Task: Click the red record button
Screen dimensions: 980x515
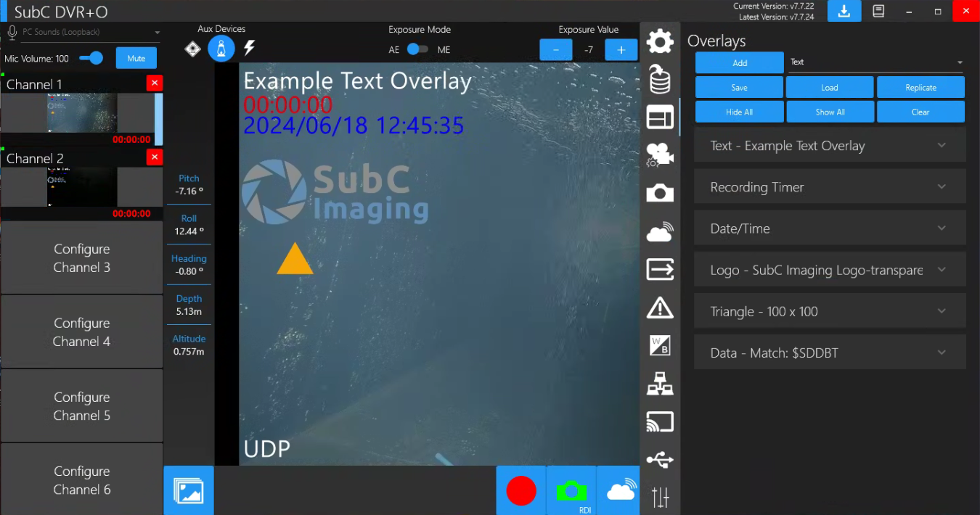Action: click(x=520, y=490)
